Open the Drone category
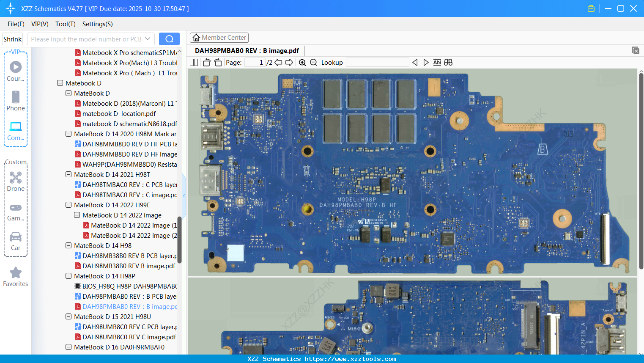Screen dimensions: 644x363 [16, 181]
